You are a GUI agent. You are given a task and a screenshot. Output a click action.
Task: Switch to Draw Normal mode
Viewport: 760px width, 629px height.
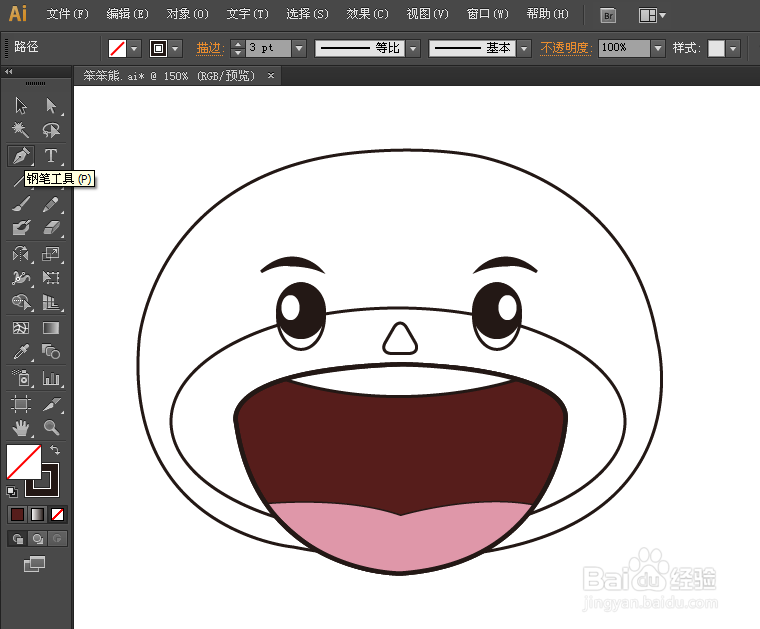(18, 538)
